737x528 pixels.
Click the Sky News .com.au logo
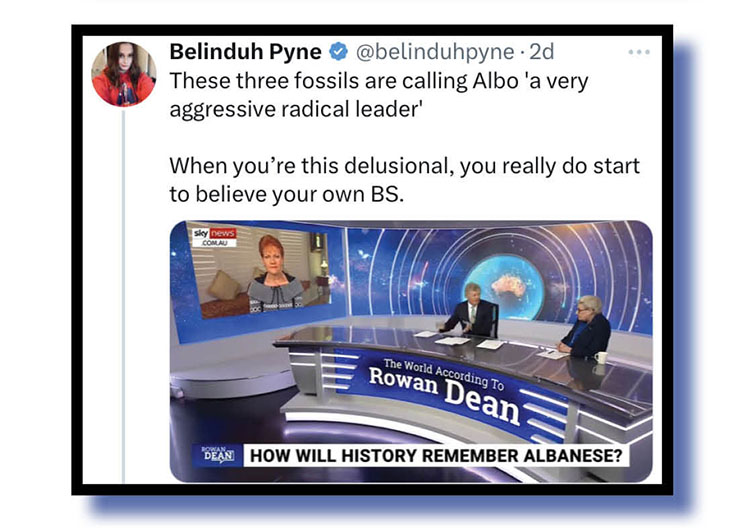pyautogui.click(x=215, y=237)
